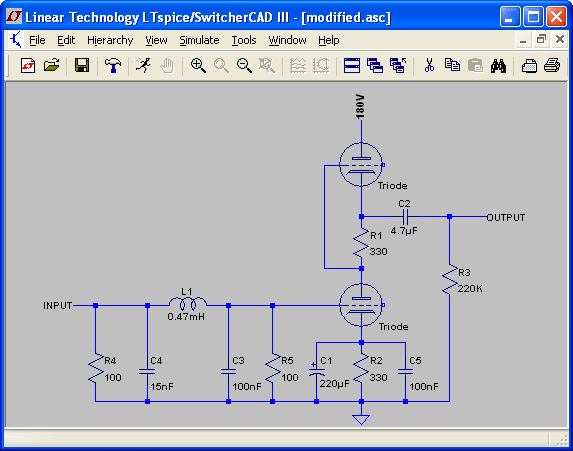Click the Print printer icon

click(x=552, y=66)
